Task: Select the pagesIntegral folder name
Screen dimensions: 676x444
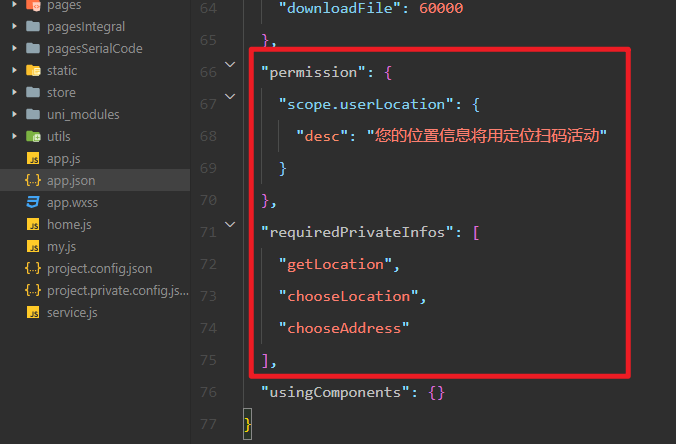Action: [86, 27]
